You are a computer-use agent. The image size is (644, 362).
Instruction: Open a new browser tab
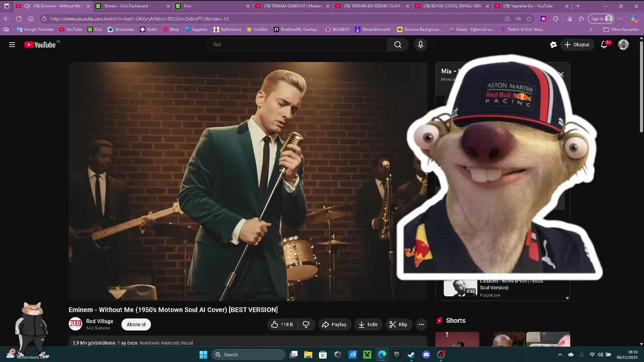(578, 6)
